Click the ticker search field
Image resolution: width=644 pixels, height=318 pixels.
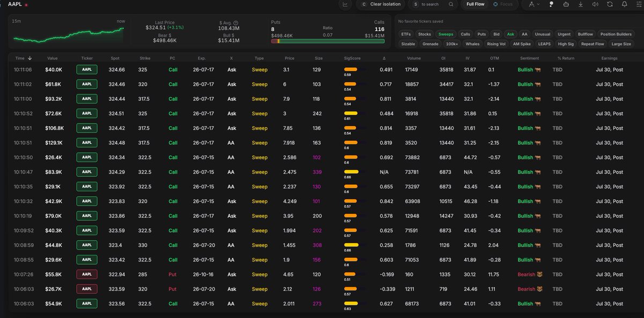coord(433,4)
